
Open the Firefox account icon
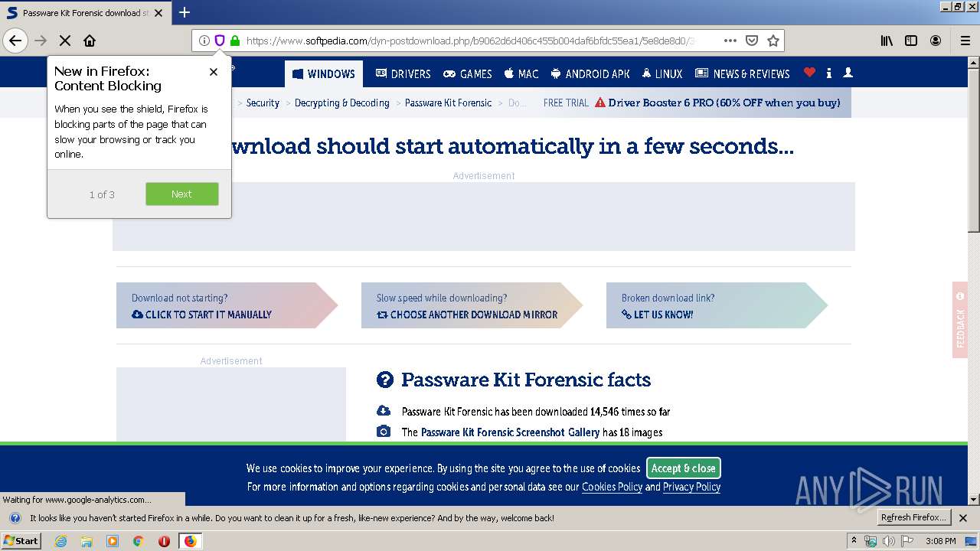pyautogui.click(x=936, y=41)
